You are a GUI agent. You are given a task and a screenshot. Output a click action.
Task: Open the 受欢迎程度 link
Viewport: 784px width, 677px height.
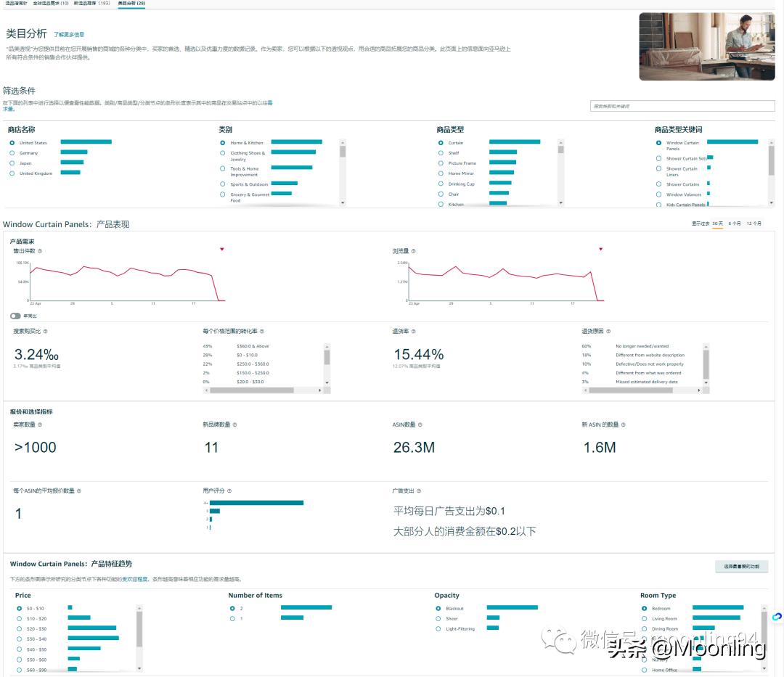pyautogui.click(x=135, y=579)
